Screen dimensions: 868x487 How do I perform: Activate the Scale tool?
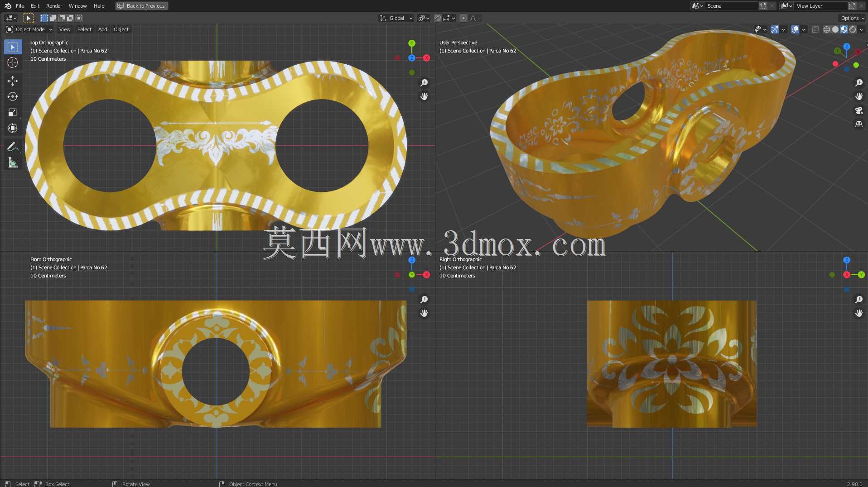pos(13,112)
